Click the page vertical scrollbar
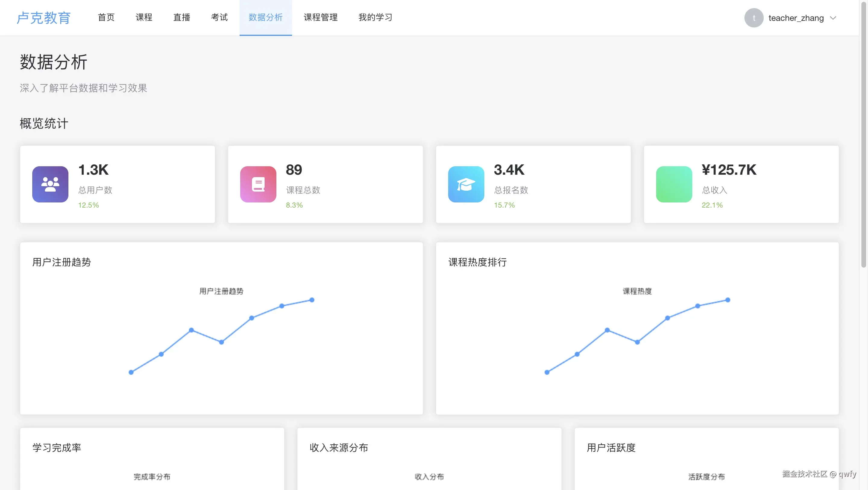 tap(863, 135)
